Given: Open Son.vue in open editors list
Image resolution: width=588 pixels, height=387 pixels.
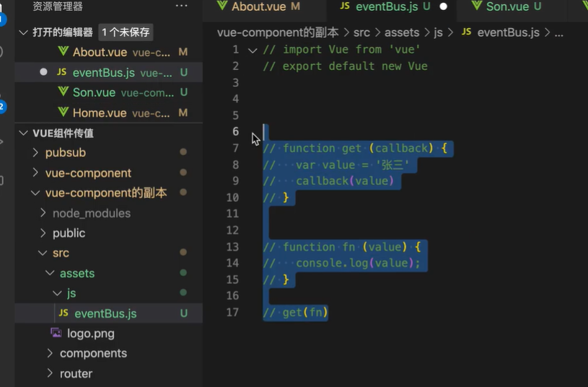Looking at the screenshot, I should pos(109,92).
